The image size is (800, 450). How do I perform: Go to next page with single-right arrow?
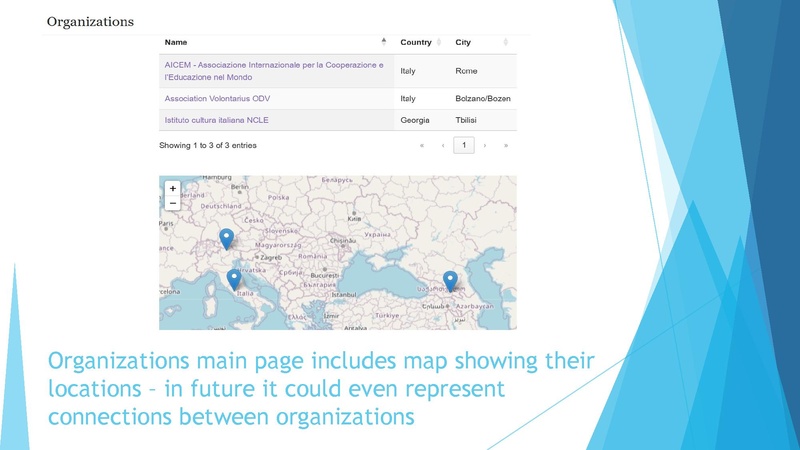coord(485,146)
